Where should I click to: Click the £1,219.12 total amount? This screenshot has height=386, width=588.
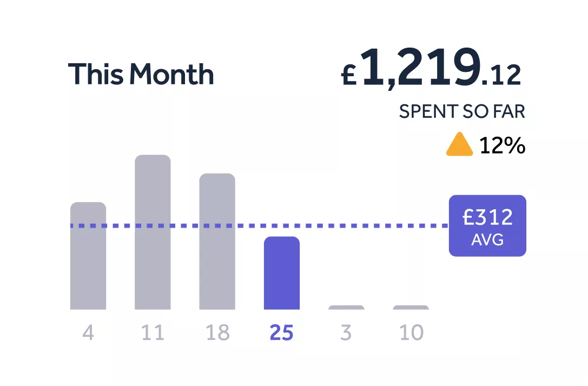(x=433, y=69)
